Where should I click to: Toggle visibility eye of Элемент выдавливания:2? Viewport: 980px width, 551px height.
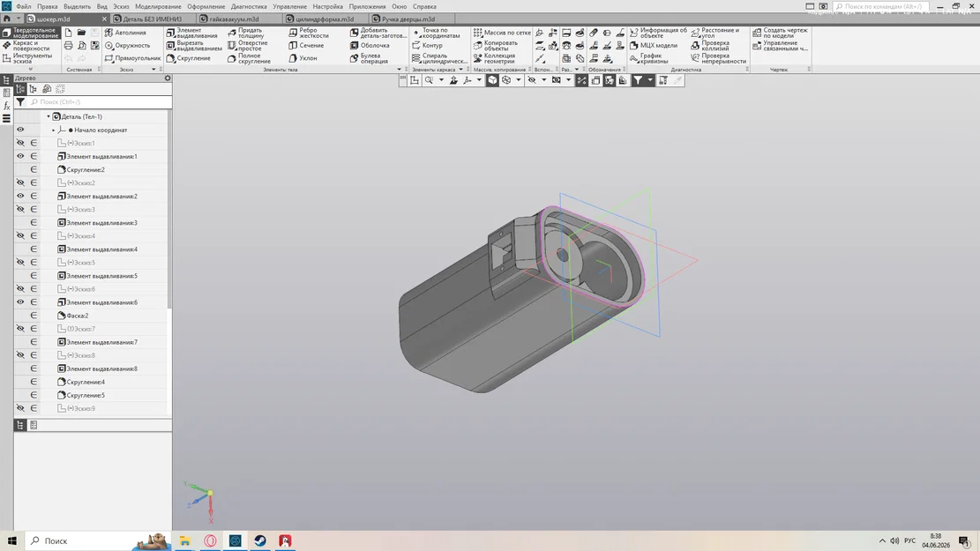pos(20,197)
